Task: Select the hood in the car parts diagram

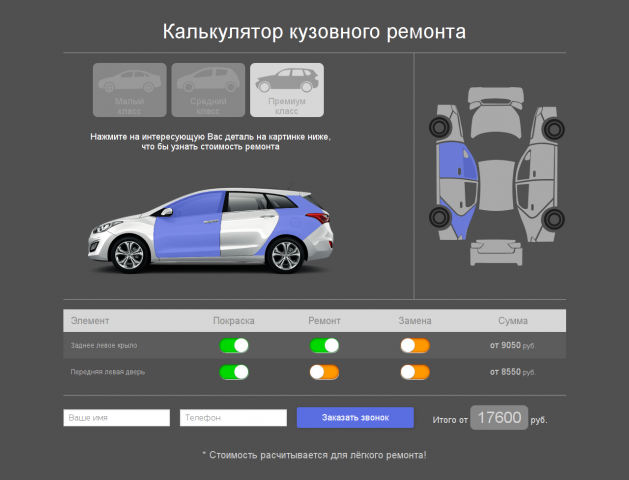Action: tap(496, 122)
